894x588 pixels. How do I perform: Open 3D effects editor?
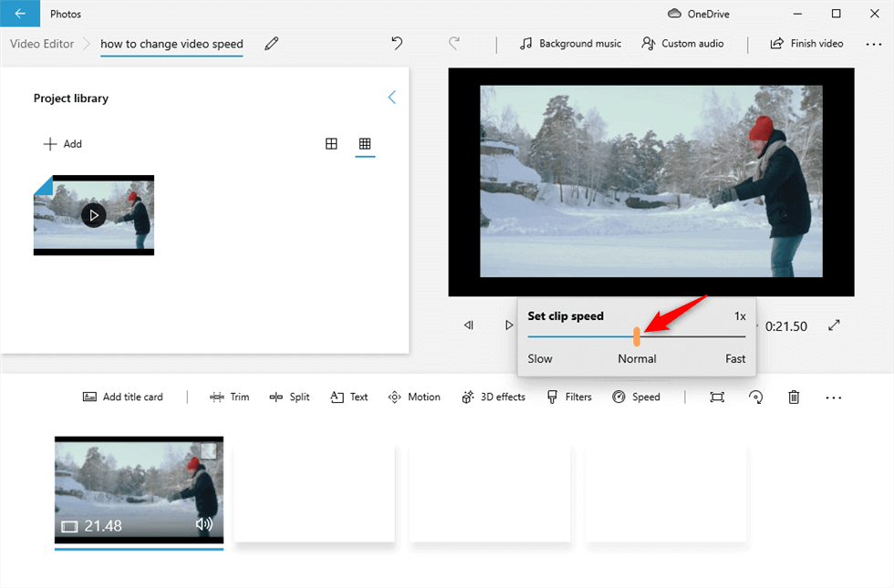click(494, 397)
